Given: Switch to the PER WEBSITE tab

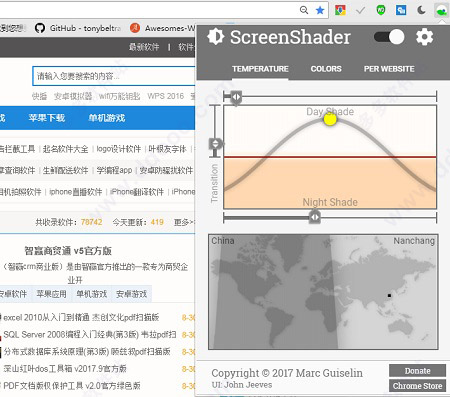Looking at the screenshot, I should [x=389, y=69].
